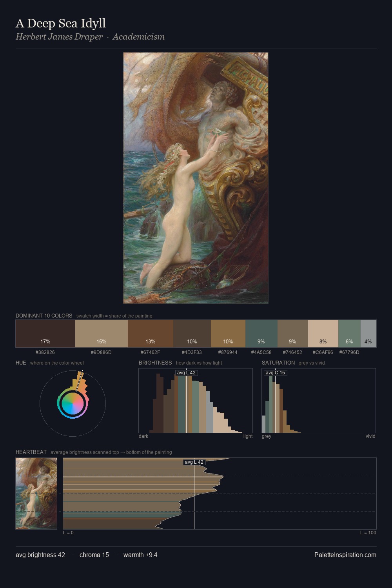Click the L = 0 axis label

pos(68,533)
